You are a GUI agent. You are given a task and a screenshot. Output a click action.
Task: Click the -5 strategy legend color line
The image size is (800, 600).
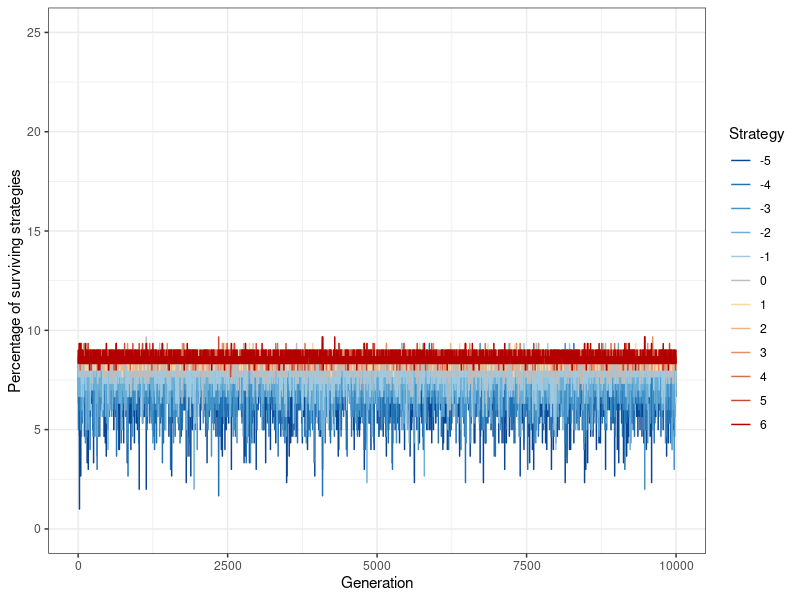[740, 161]
